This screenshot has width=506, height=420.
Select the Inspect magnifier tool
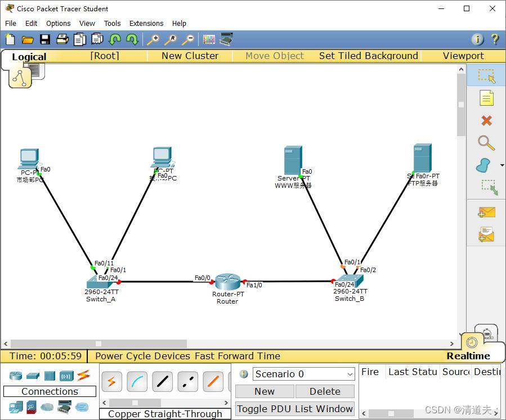click(x=486, y=143)
